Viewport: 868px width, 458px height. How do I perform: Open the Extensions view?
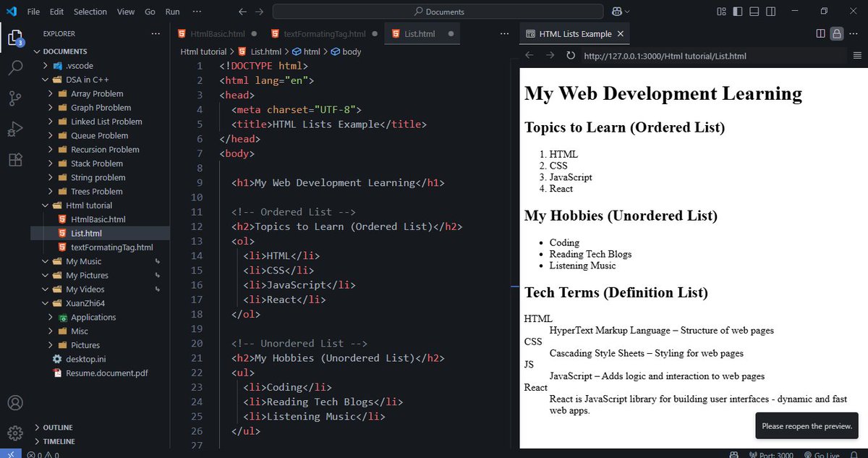[15, 160]
